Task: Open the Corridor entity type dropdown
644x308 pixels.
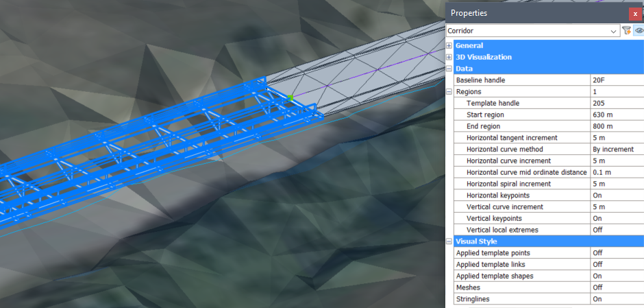Action: tap(613, 31)
